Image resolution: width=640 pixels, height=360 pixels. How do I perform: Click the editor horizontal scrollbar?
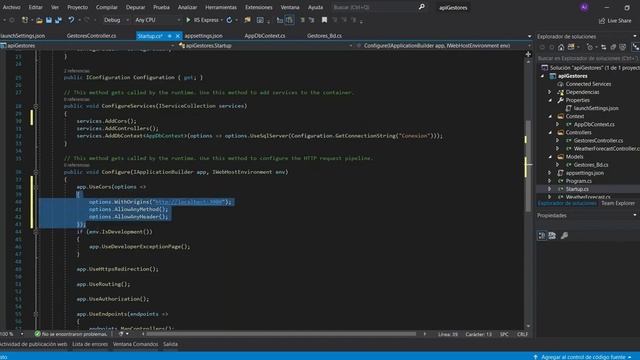(282, 334)
